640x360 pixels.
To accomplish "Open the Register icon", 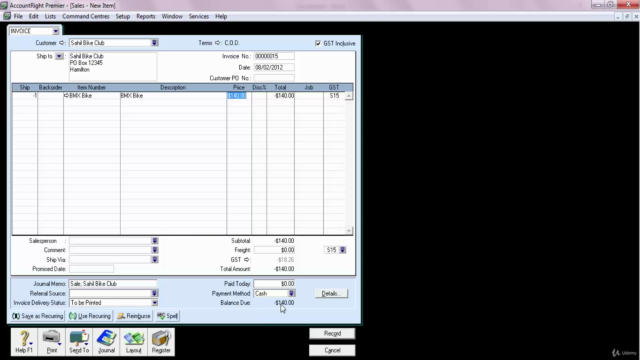I will (x=161, y=342).
